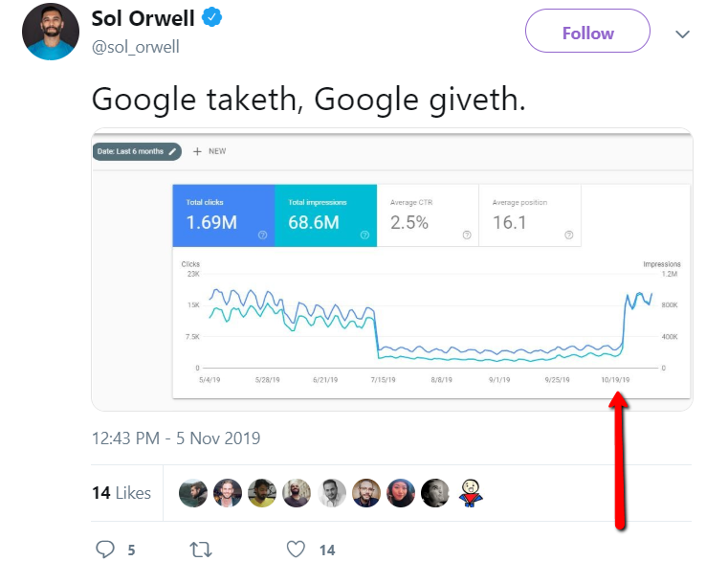Toggle the Total impressions metric card
Viewport: 728px width, 584px height.
(326, 215)
